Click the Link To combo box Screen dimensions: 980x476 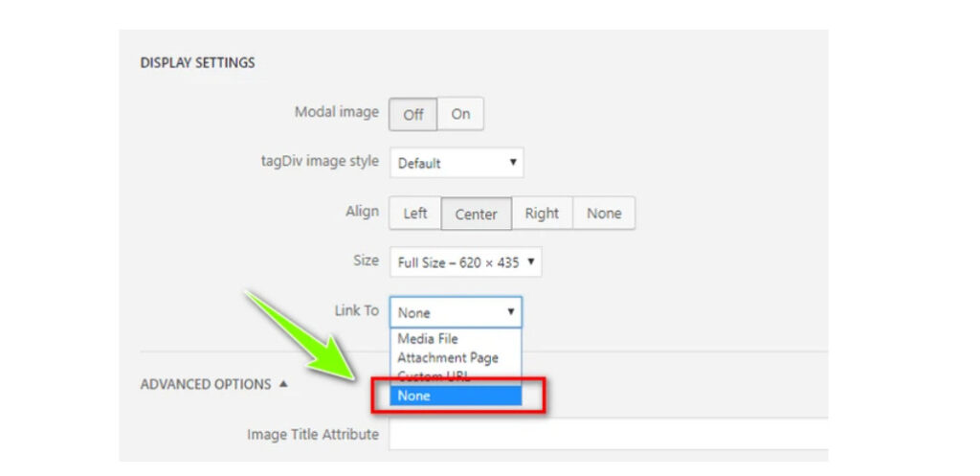click(x=456, y=312)
